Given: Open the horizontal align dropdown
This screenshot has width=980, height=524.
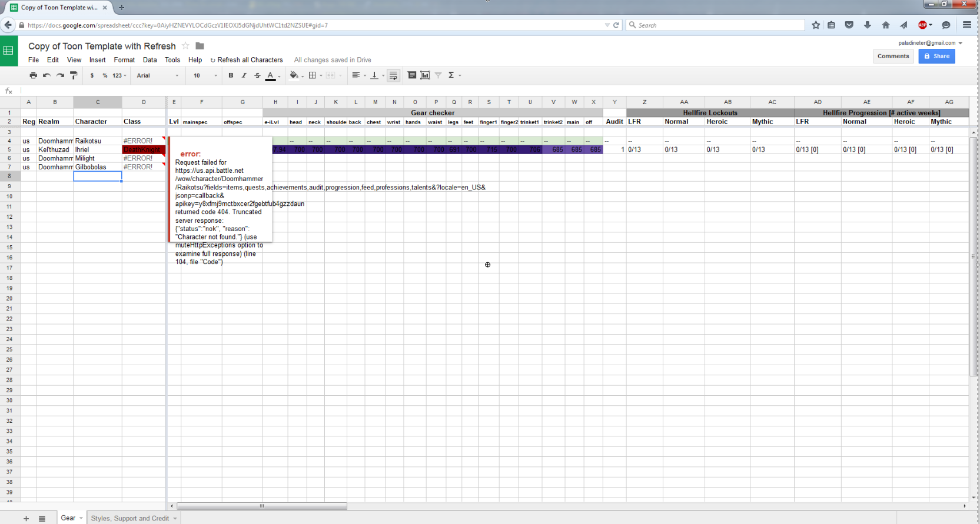Looking at the screenshot, I should (x=358, y=75).
